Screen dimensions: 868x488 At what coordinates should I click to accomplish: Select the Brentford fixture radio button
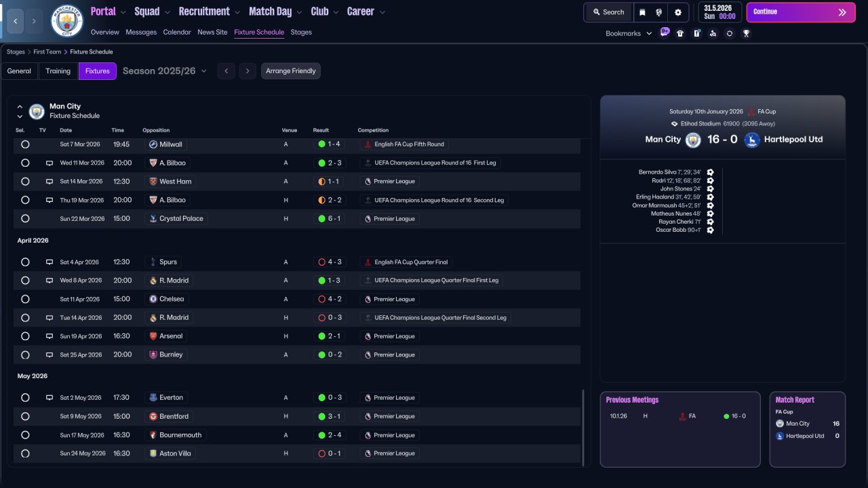[x=25, y=416]
